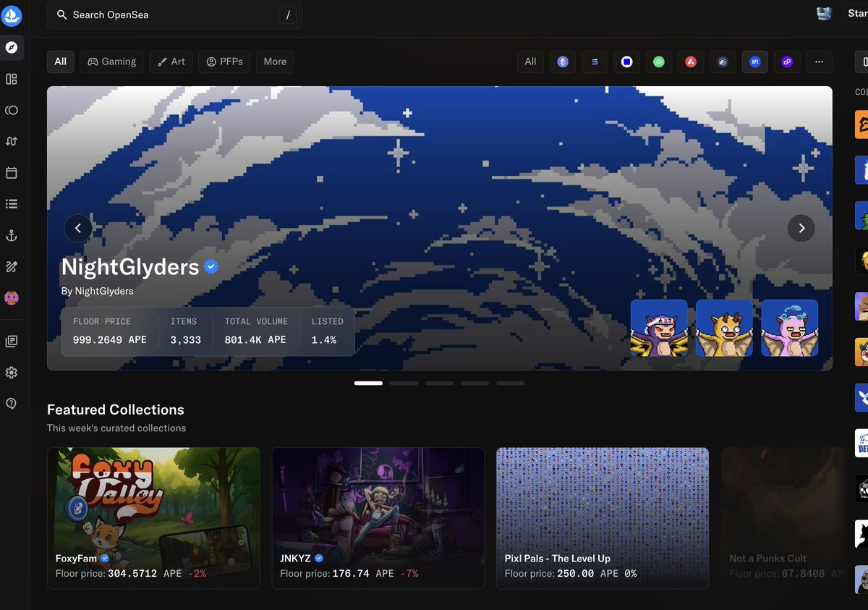The width and height of the screenshot is (868, 610).
Task: Open the pink avatar profile icon in sidebar
Action: [12, 297]
